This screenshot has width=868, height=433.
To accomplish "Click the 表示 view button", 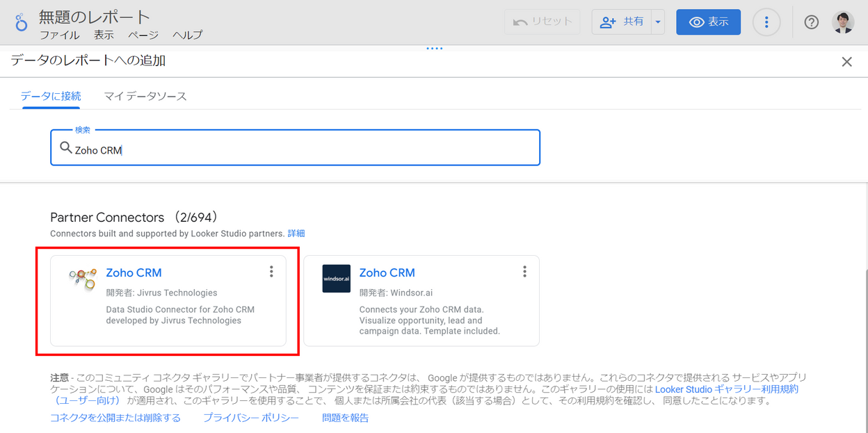I will [708, 22].
